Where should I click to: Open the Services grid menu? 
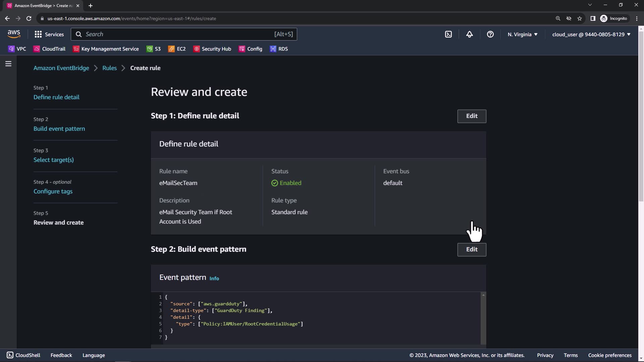(x=49, y=34)
